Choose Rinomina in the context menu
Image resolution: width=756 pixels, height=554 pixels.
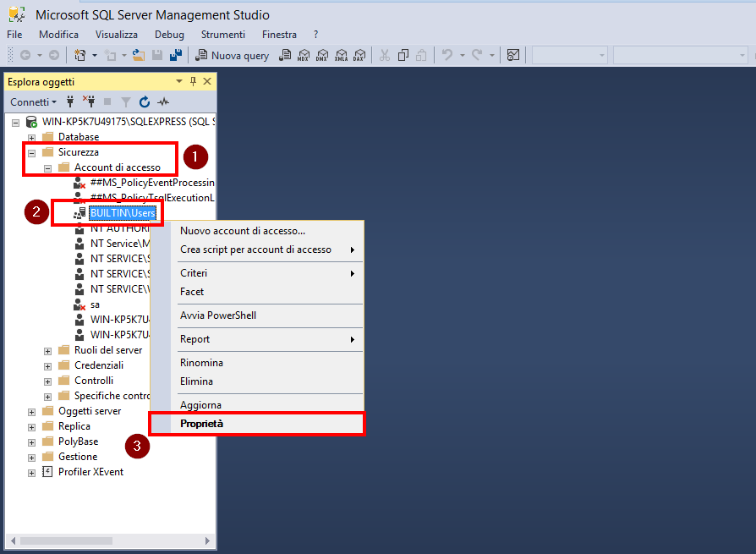257,363
